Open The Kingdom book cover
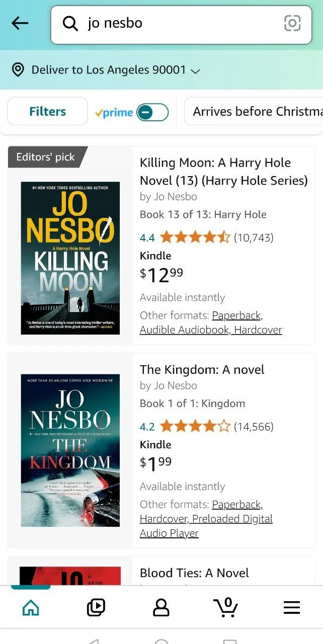The width and height of the screenshot is (323, 644). pyautogui.click(x=70, y=450)
